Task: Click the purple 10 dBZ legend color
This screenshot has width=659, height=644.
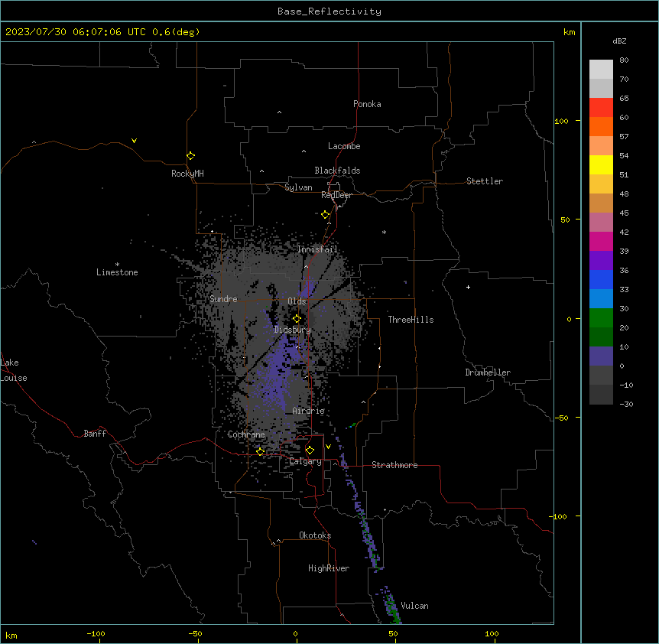Action: (601, 356)
